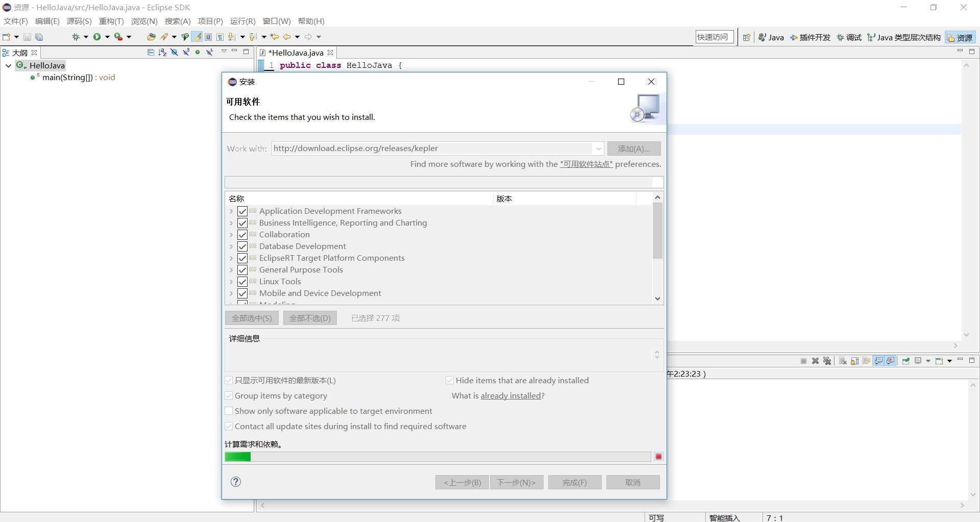Expand Application Development Frameworks node
Viewport: 980px width, 522px height.
click(231, 211)
